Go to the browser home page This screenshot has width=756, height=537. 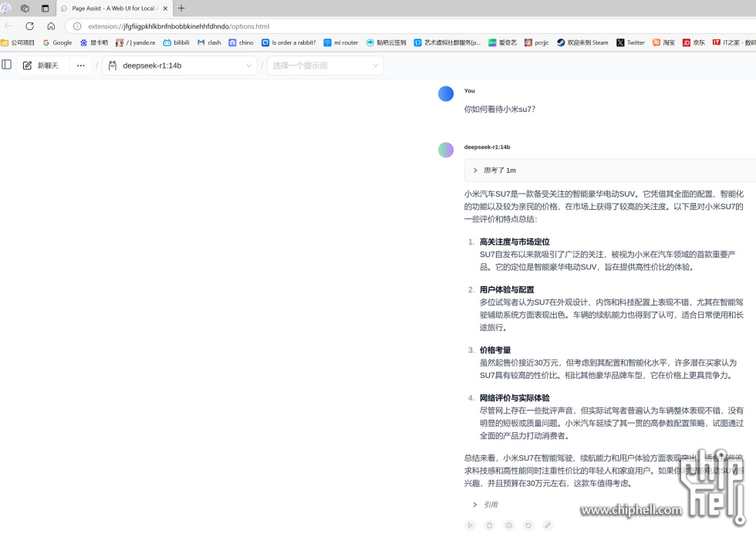(51, 26)
